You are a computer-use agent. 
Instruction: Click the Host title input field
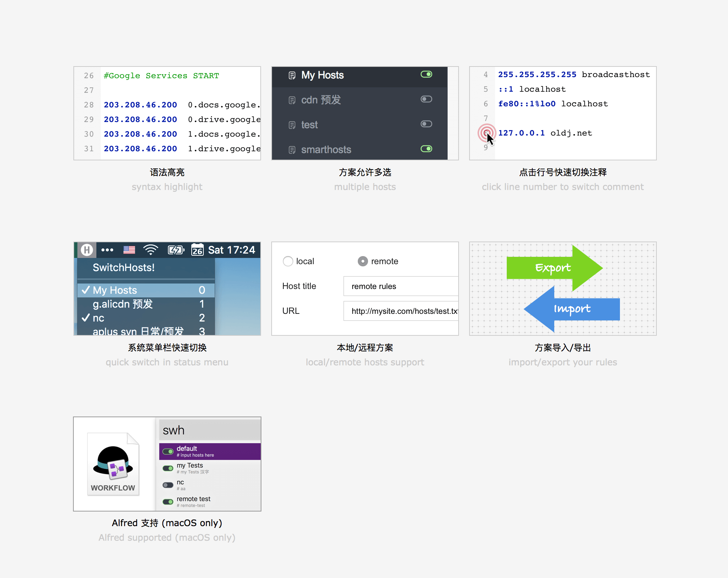[401, 286]
